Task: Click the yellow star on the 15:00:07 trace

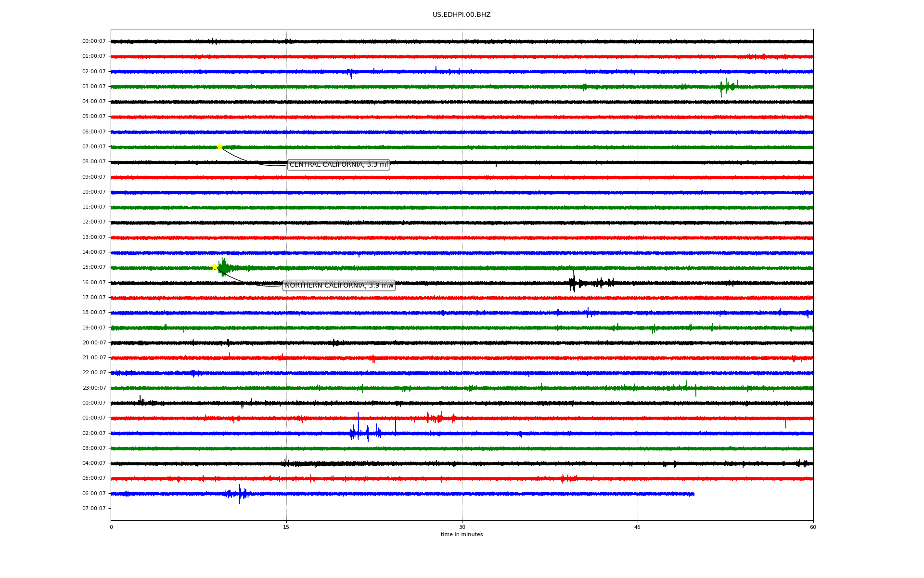Action: click(x=215, y=267)
